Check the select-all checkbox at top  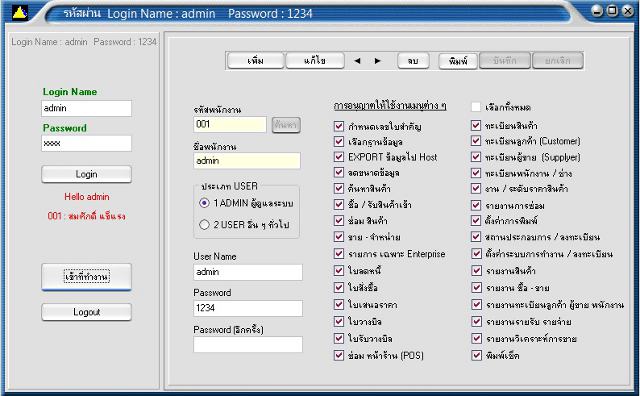[476, 107]
